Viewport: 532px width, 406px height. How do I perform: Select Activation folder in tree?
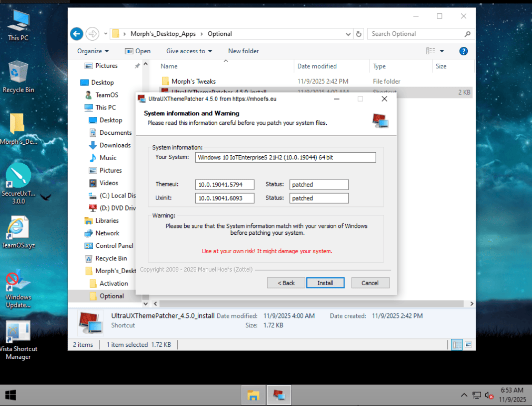coord(114,283)
